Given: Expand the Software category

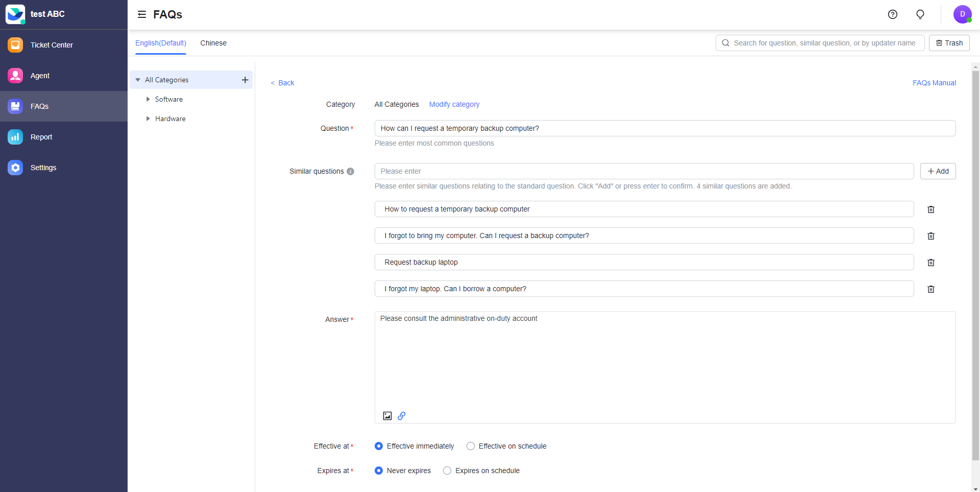Looking at the screenshot, I should (148, 99).
